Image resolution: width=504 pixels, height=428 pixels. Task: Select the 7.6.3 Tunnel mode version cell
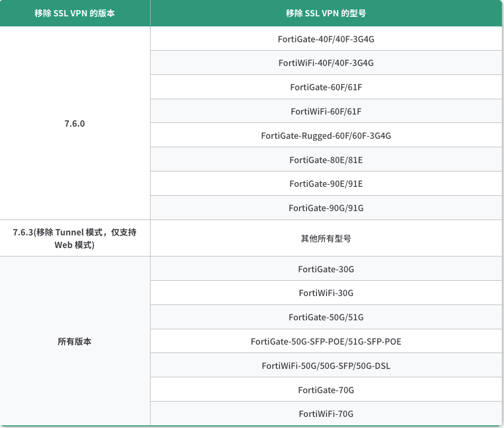(x=74, y=239)
